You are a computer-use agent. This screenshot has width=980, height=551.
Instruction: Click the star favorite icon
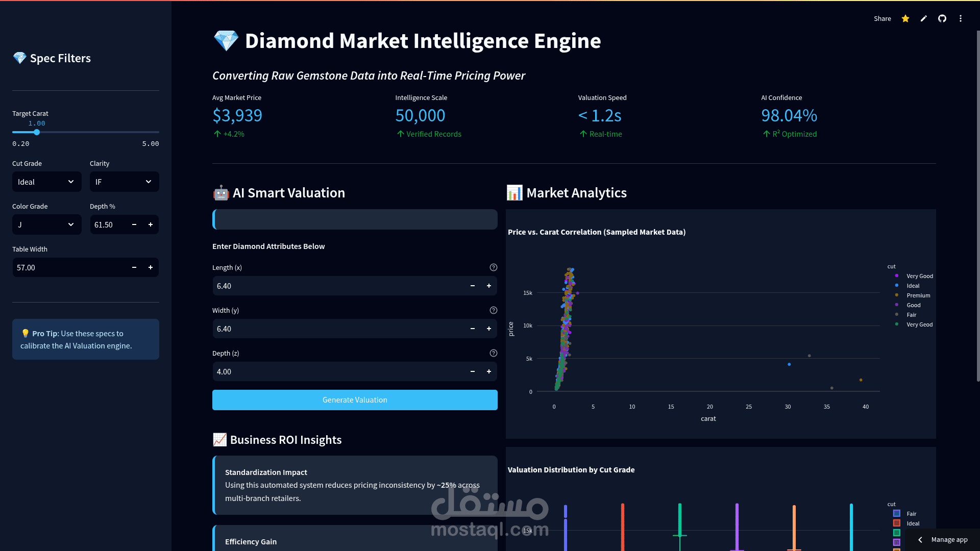905,18
